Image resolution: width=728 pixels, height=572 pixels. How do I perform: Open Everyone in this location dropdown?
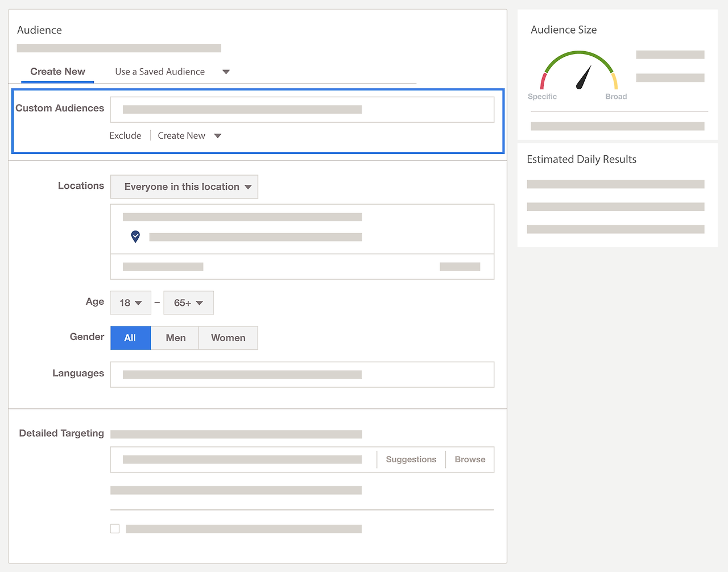(184, 186)
